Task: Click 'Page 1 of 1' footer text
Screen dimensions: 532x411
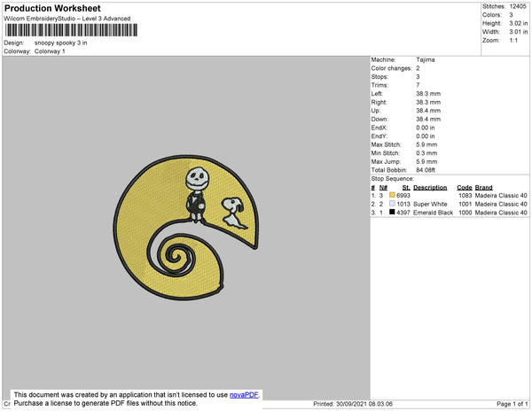Action: point(512,404)
